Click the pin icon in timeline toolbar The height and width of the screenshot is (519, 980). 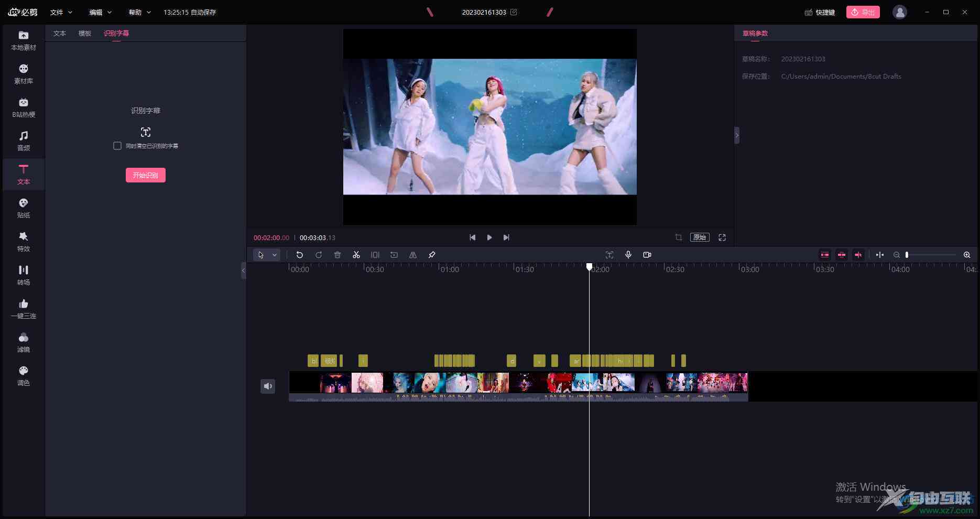(x=432, y=255)
